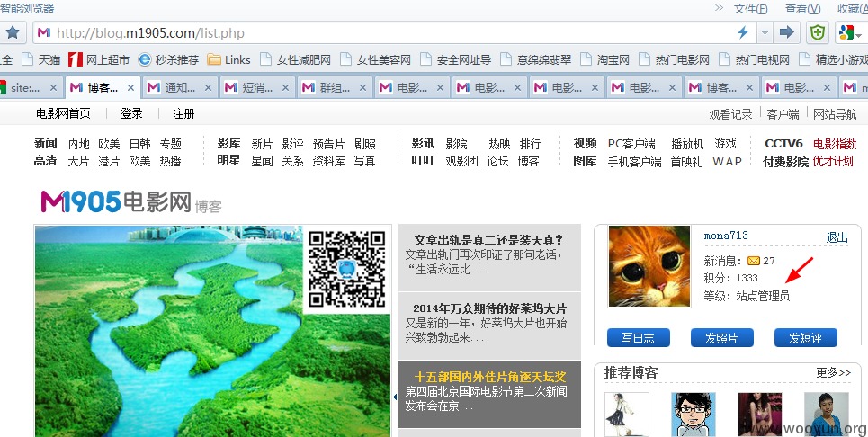This screenshot has height=437, width=868.
Task: Expand the double-chevron toolbar overflow
Action: pos(719,8)
